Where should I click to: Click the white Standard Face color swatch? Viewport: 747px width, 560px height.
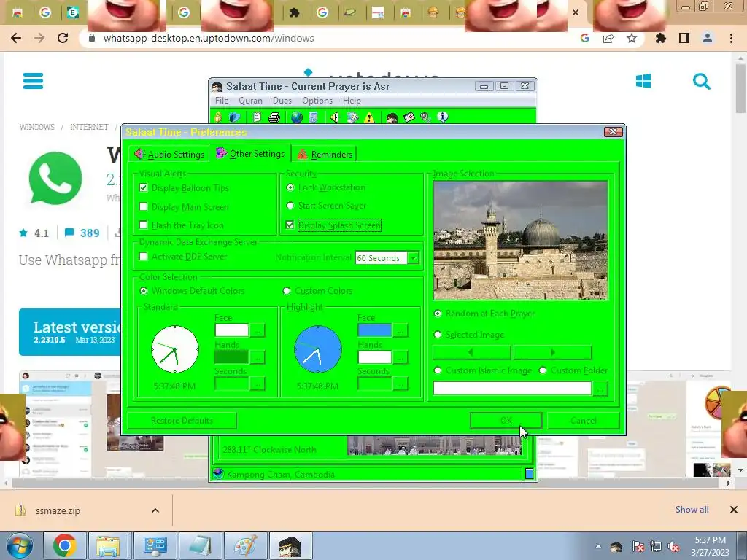[x=232, y=330]
